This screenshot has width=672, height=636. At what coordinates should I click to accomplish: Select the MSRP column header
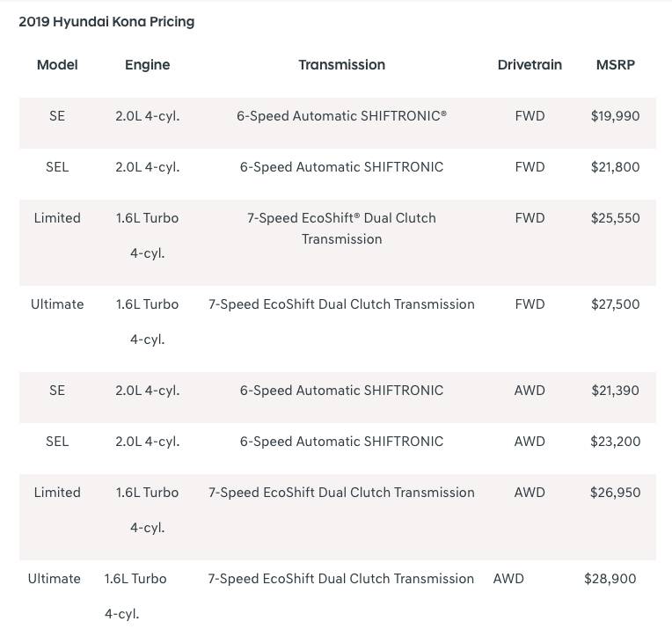[616, 65]
